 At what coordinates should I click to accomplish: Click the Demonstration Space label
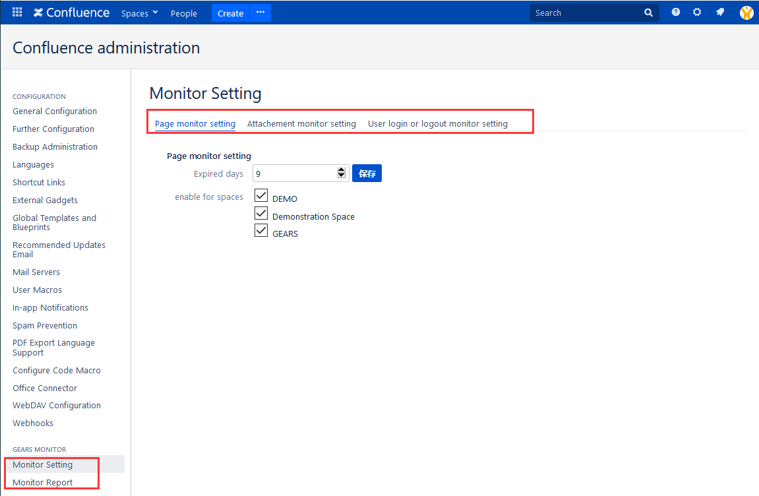click(x=313, y=217)
